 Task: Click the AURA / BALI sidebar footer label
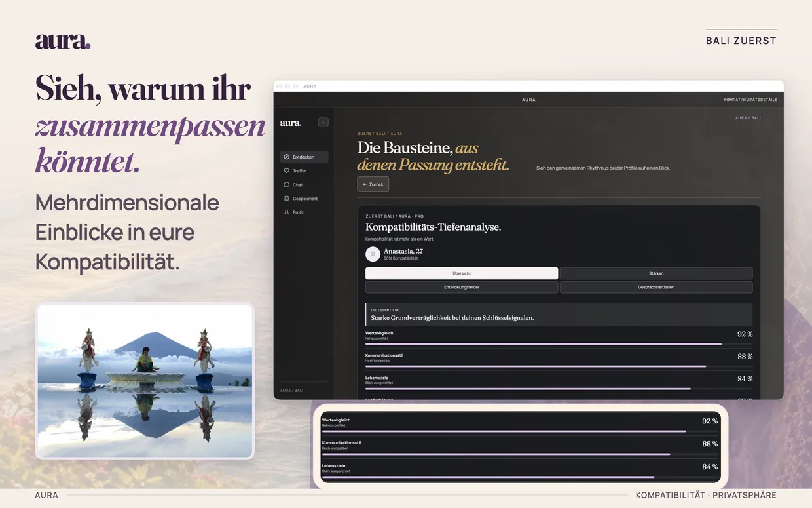coord(291,391)
